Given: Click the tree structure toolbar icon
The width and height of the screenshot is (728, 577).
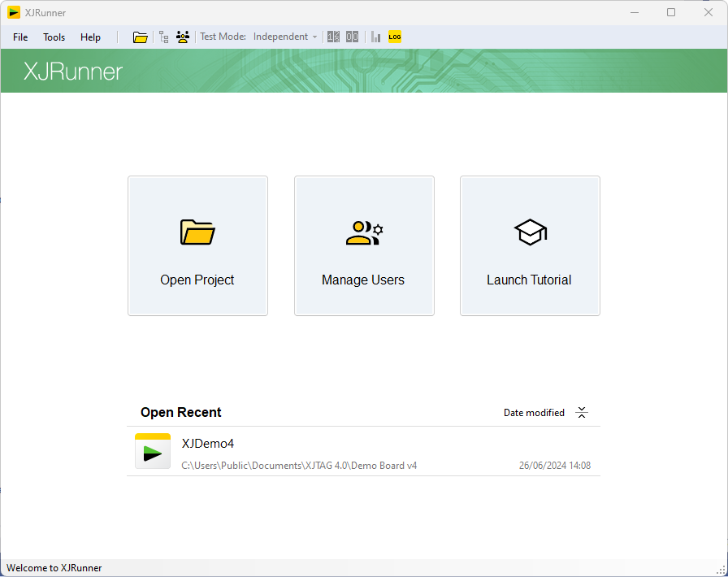Looking at the screenshot, I should click(x=164, y=37).
